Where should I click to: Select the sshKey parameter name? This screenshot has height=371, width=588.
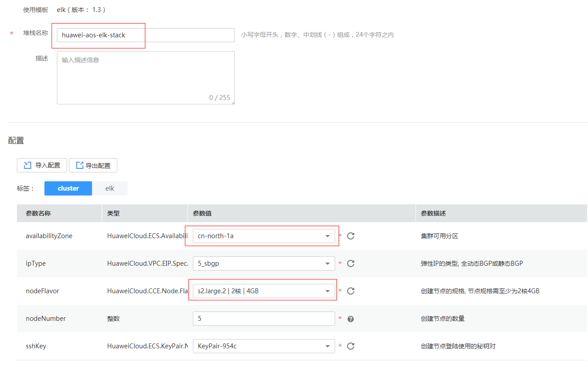[36, 346]
